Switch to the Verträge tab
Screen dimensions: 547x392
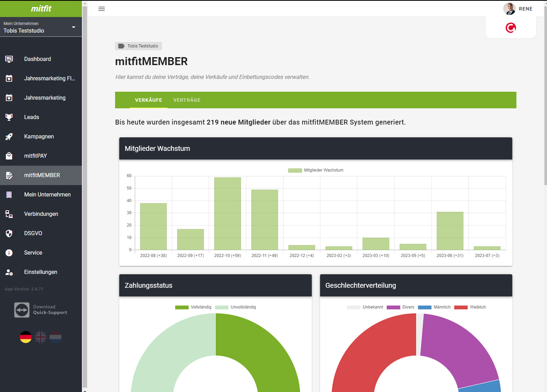click(x=187, y=100)
